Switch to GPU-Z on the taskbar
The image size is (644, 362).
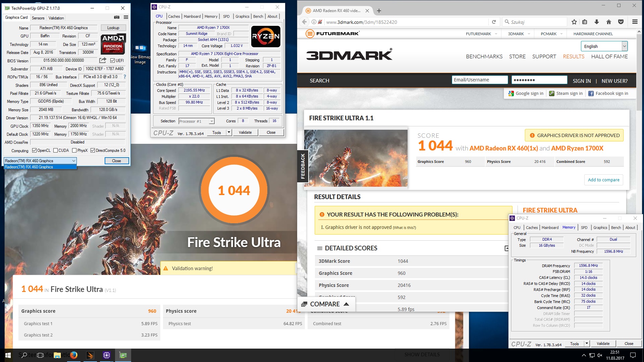(123, 355)
